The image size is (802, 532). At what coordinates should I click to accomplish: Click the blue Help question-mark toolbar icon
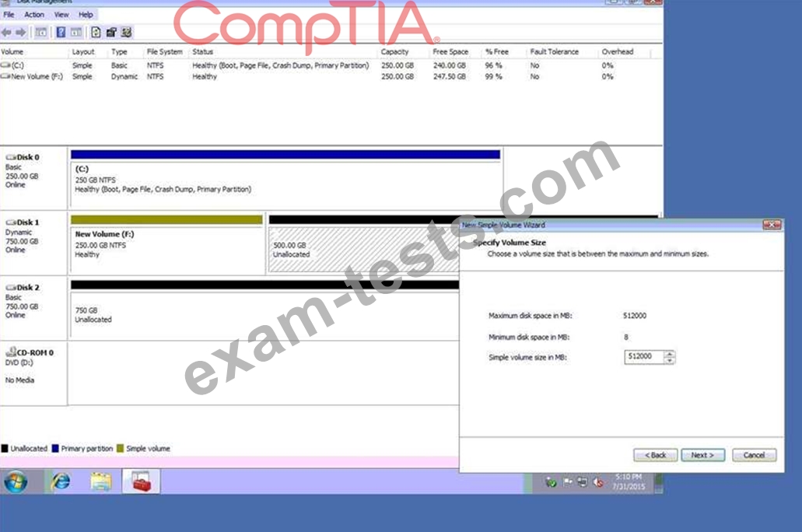coord(61,33)
